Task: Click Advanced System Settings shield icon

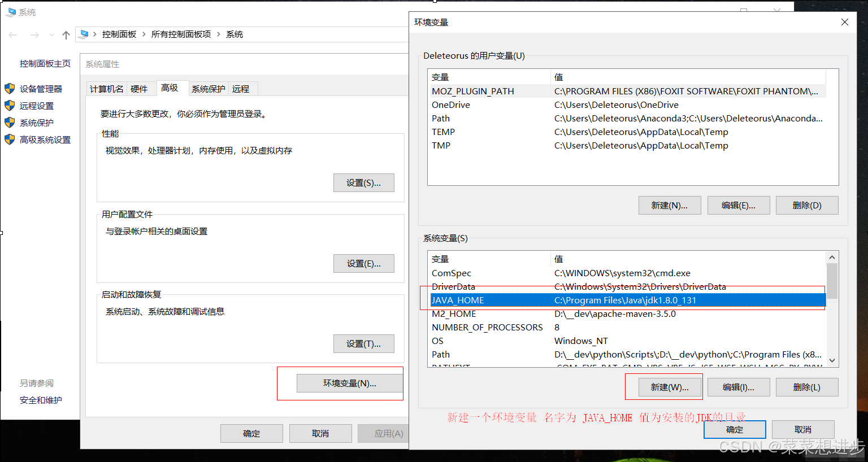Action: (10, 140)
